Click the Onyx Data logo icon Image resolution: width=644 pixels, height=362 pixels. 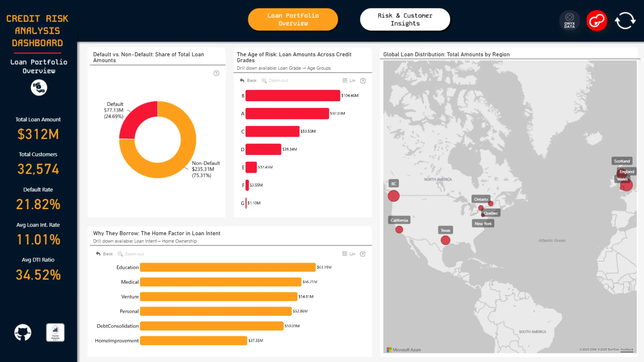[x=569, y=21]
